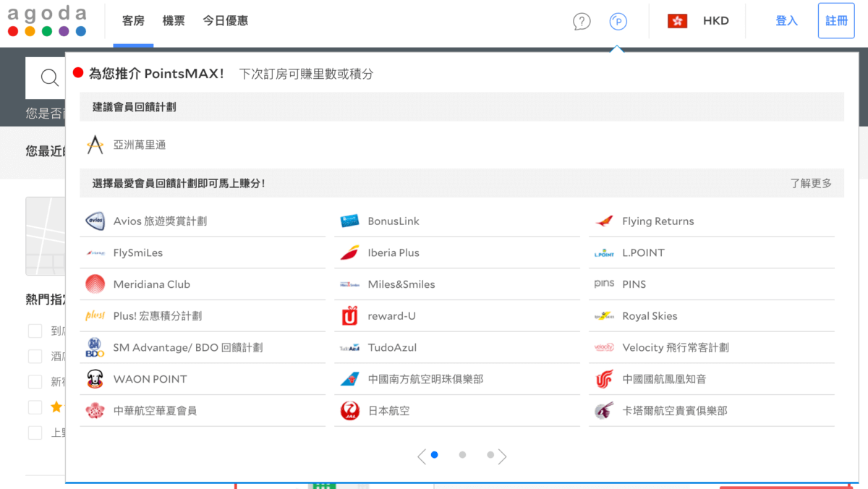Click the L.POINT logo icon

pos(604,253)
